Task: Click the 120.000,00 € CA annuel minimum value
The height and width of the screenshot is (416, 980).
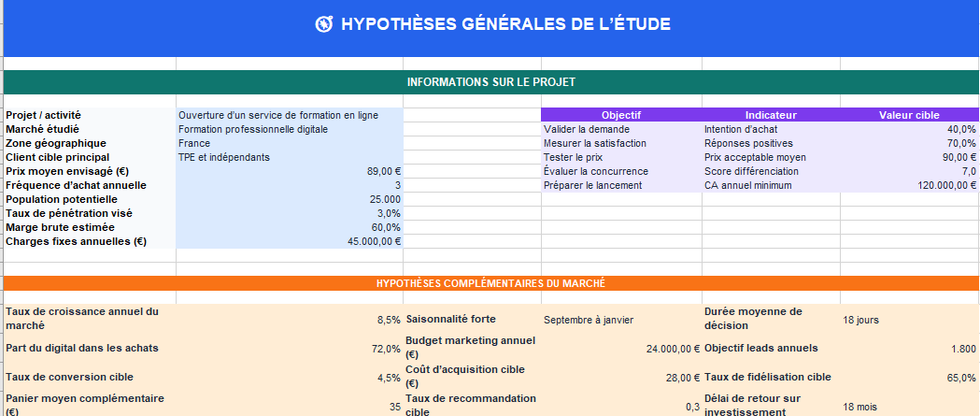Action: click(x=909, y=185)
